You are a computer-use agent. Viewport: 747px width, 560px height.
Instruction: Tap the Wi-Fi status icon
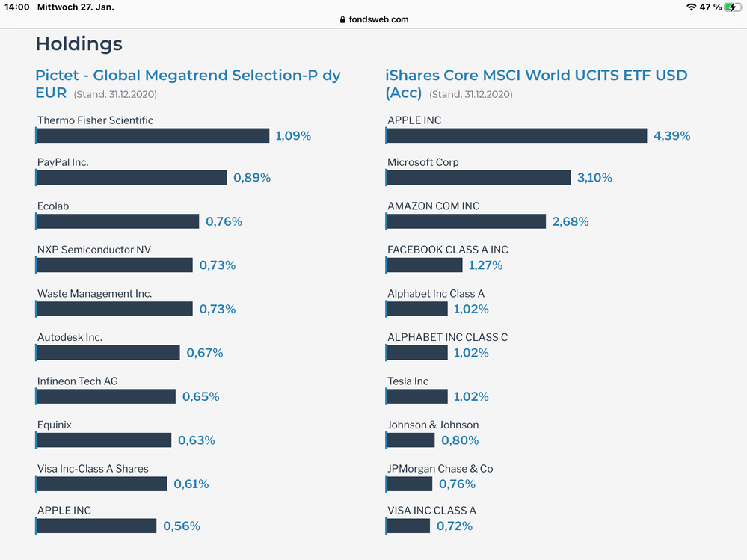690,7
